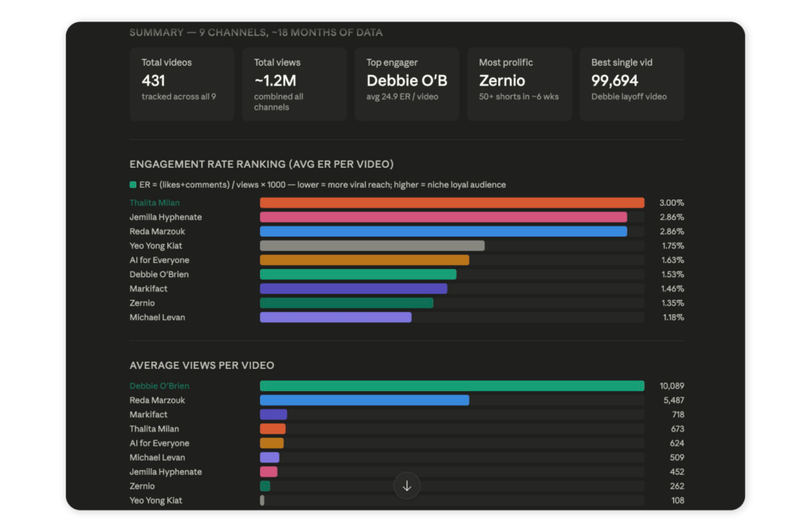This screenshot has width=811, height=532.
Task: Select Michael Levan's lavender engagement bar
Action: coord(336,317)
